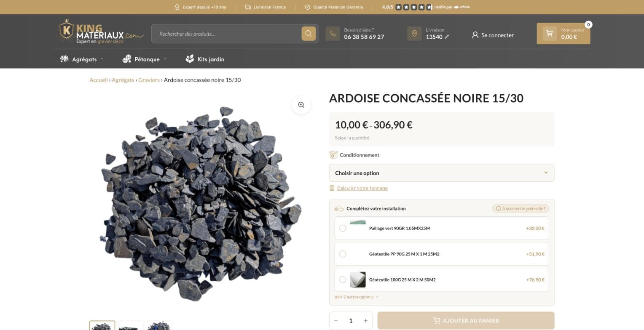Open the Agrégats menu
Screen dimensions: 644x330
tap(84, 59)
